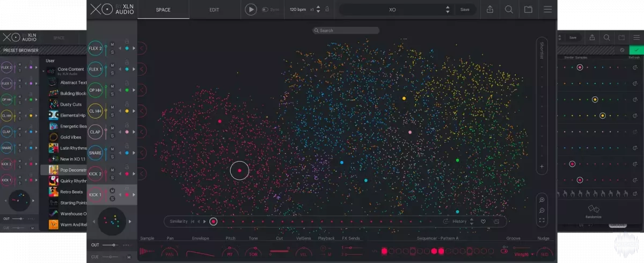
Task: Add sample to shortlist with plus icon
Action: coord(542,166)
